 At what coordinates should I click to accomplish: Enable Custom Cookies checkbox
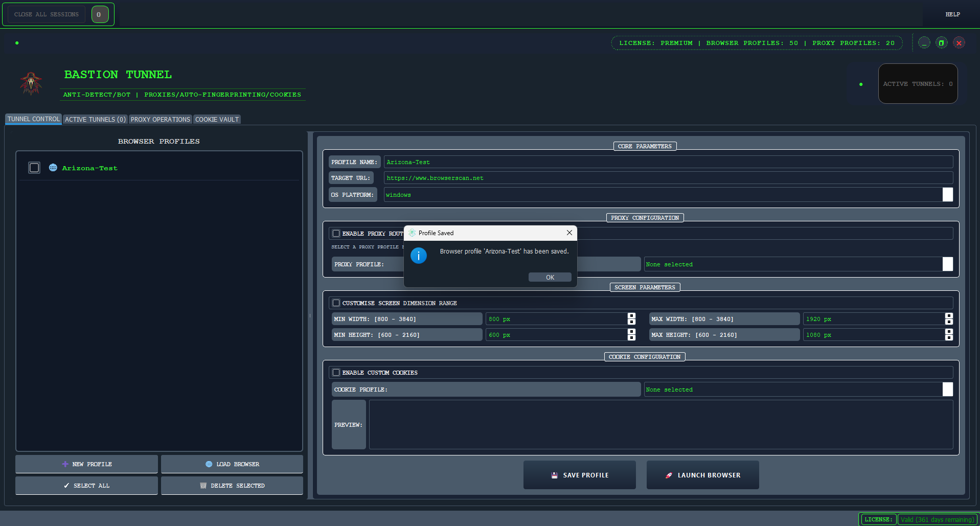[336, 373]
